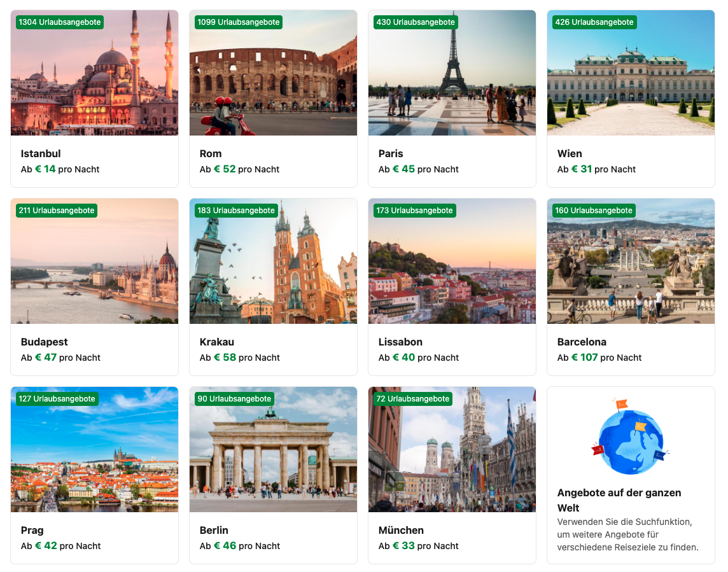This screenshot has height=572, width=728.
Task: Open the Krakau destination title
Action: pos(217,342)
